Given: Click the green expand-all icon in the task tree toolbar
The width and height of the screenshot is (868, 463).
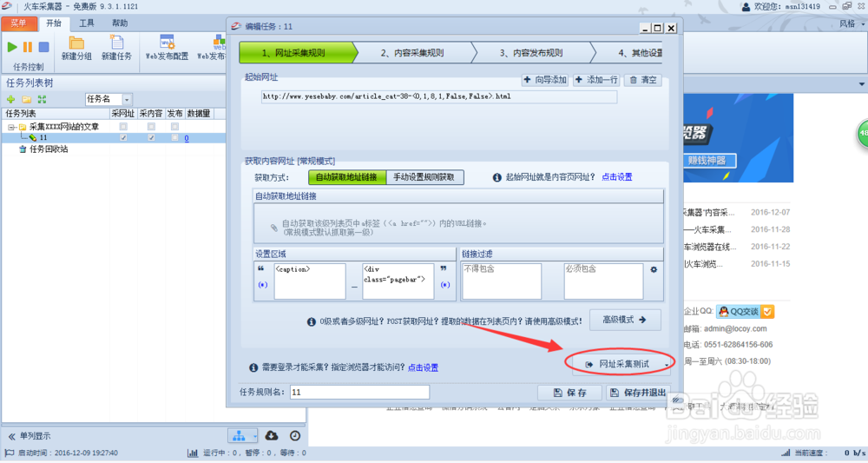Looking at the screenshot, I should [x=42, y=99].
